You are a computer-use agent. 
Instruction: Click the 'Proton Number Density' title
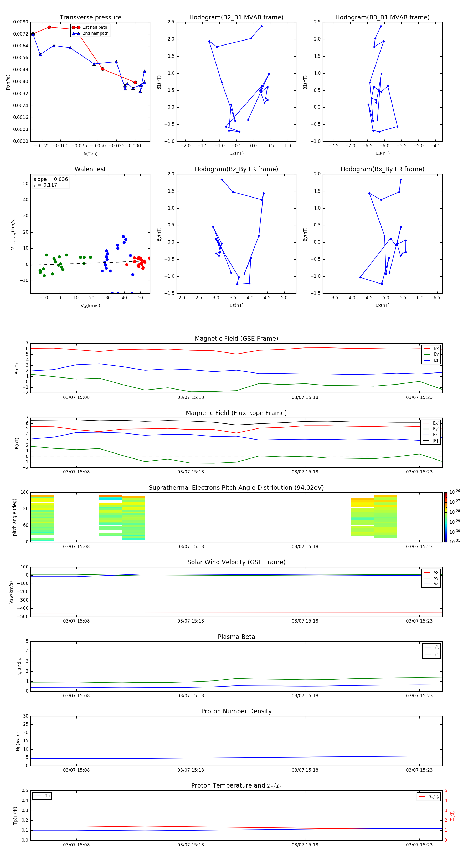point(236,711)
